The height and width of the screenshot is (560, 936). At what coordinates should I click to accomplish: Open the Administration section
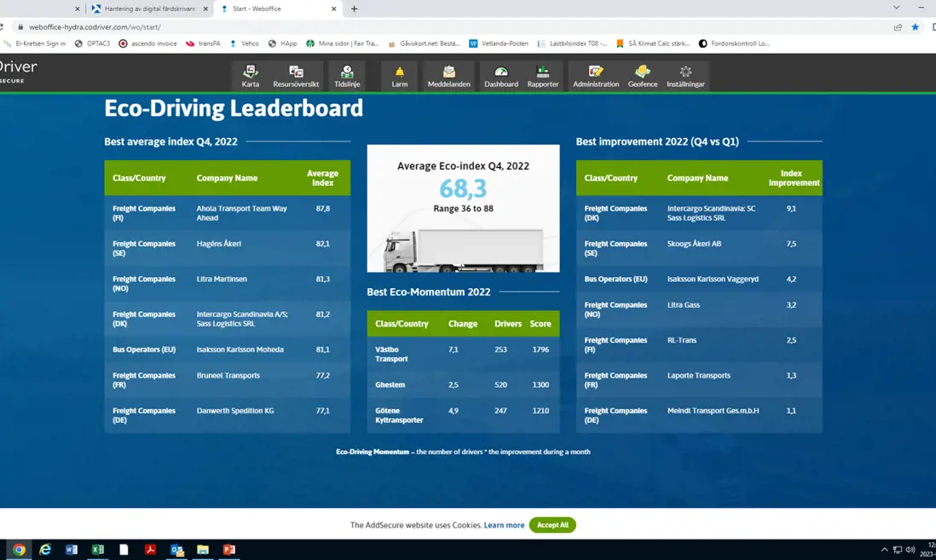[x=596, y=76]
